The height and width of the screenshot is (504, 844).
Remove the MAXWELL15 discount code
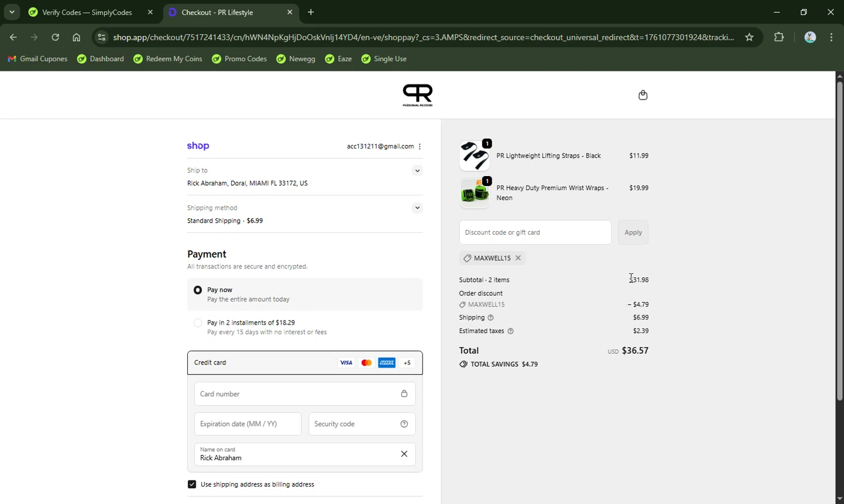[x=518, y=258]
